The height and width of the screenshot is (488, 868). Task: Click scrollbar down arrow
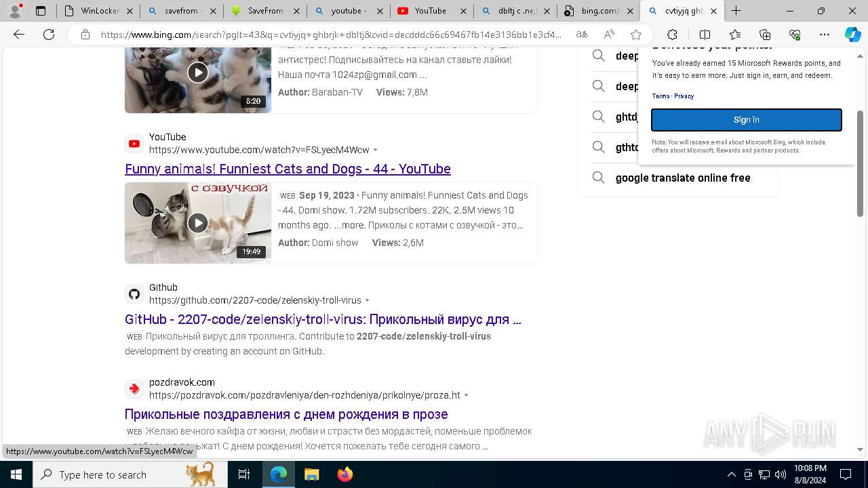[861, 449]
